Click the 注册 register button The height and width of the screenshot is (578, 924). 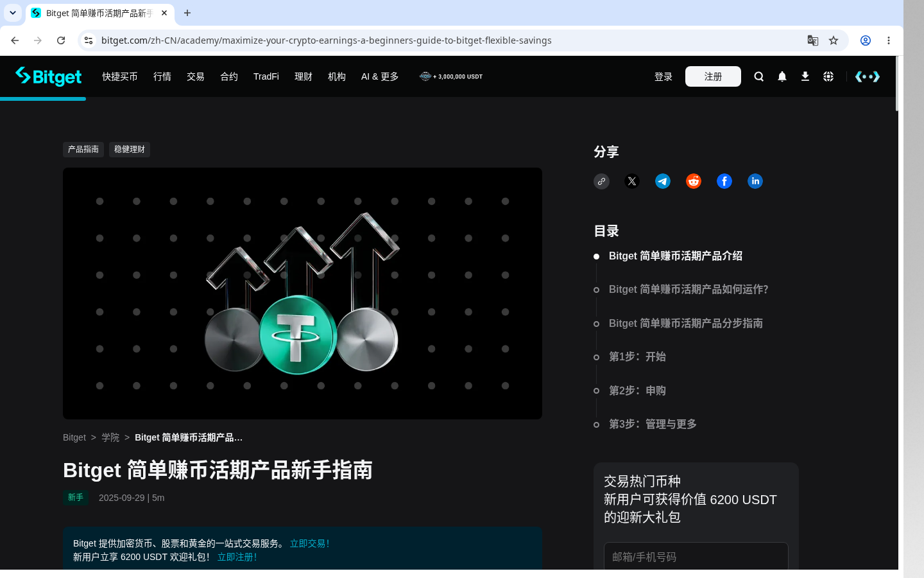coord(713,76)
